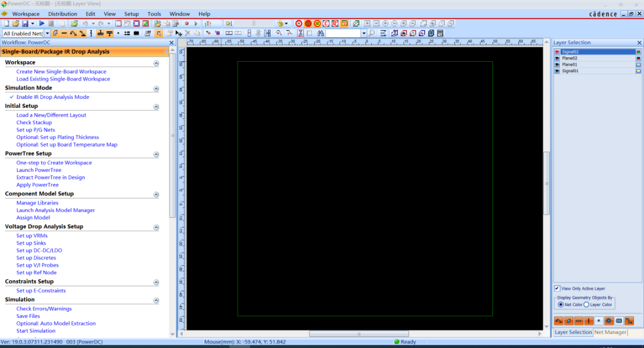Collapse the Voltage Drop Analysis Setup section

point(156,227)
